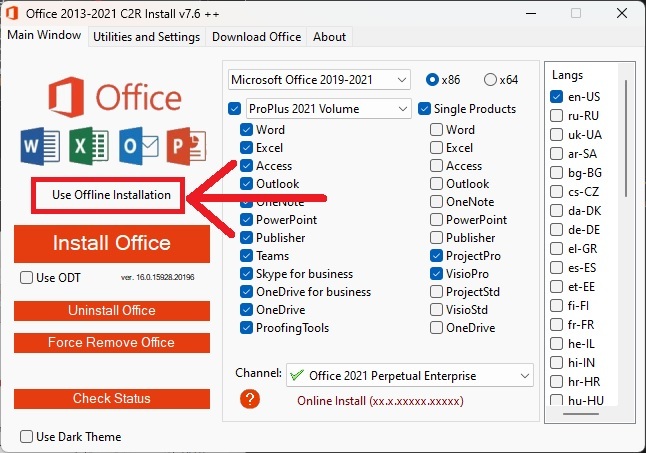Screen dimensions: 646x453
Task: Check the VisioStd checkbox
Action: [436, 310]
